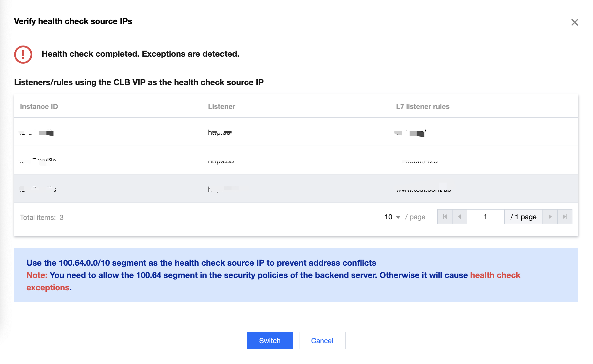
Task: Click the L7 listener rules column header
Action: (x=423, y=107)
